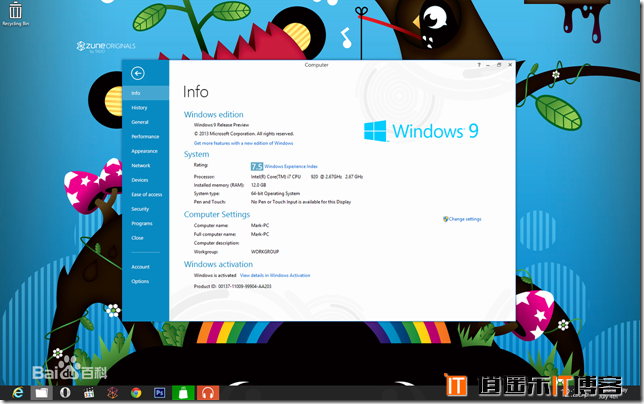Click 'Get more features with a new edition' link
The height and width of the screenshot is (404, 644).
tap(244, 143)
